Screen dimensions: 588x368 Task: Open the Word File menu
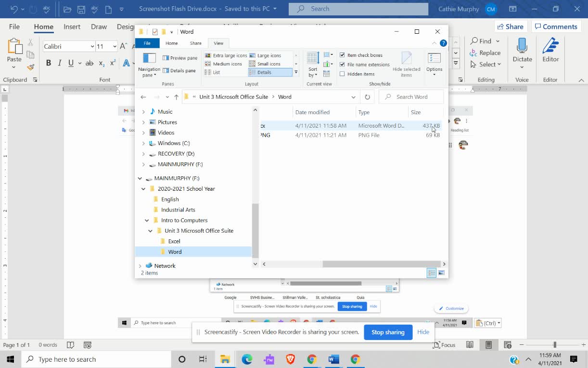pyautogui.click(x=14, y=27)
